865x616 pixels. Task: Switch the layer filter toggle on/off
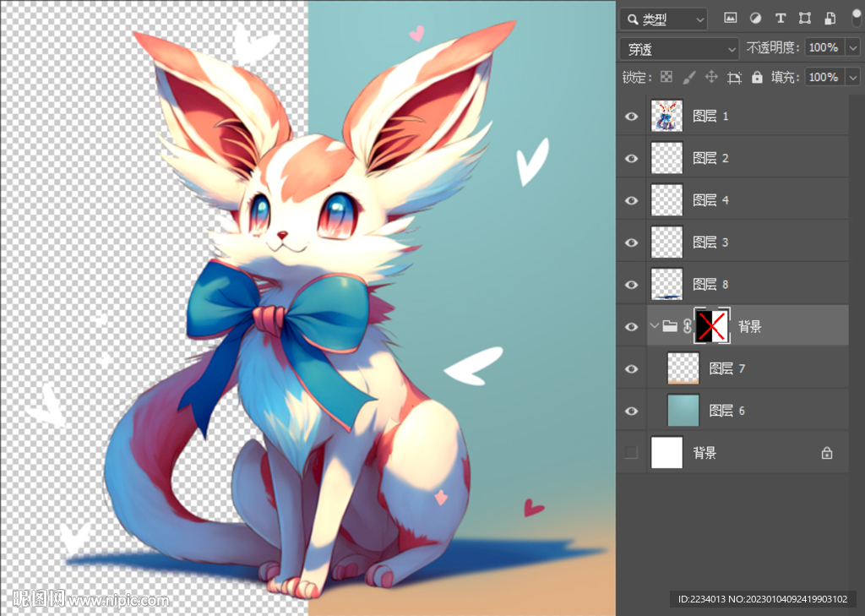click(x=856, y=18)
